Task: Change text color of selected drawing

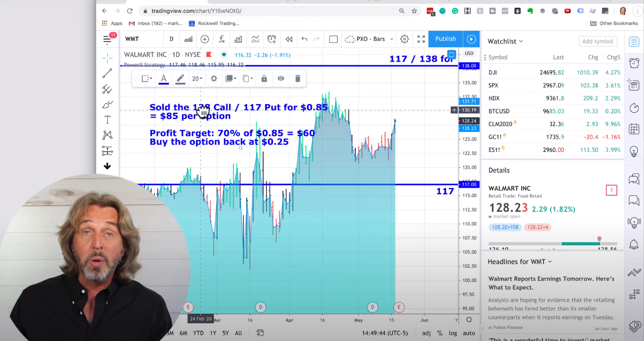Action: point(163,78)
